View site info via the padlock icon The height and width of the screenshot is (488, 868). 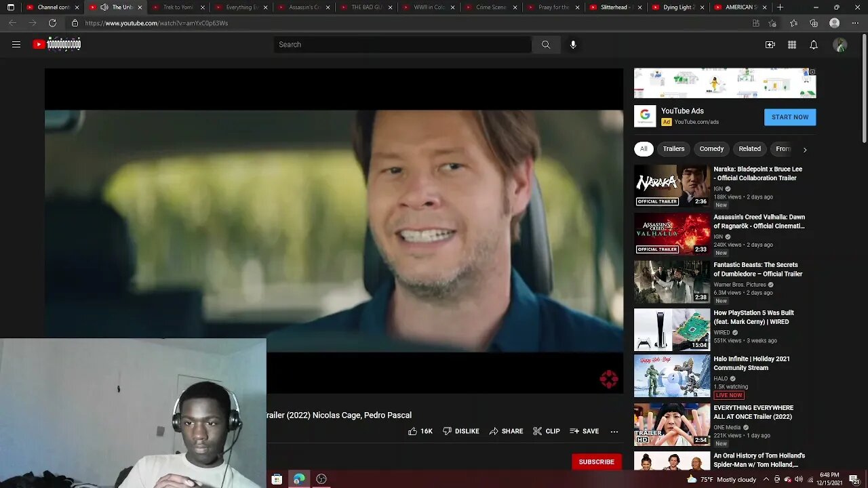(75, 23)
